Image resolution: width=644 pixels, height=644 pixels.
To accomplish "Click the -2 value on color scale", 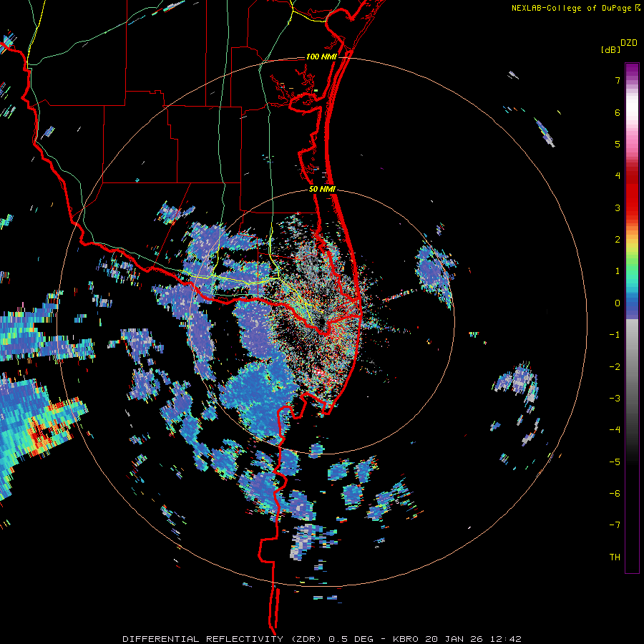I will click(615, 367).
